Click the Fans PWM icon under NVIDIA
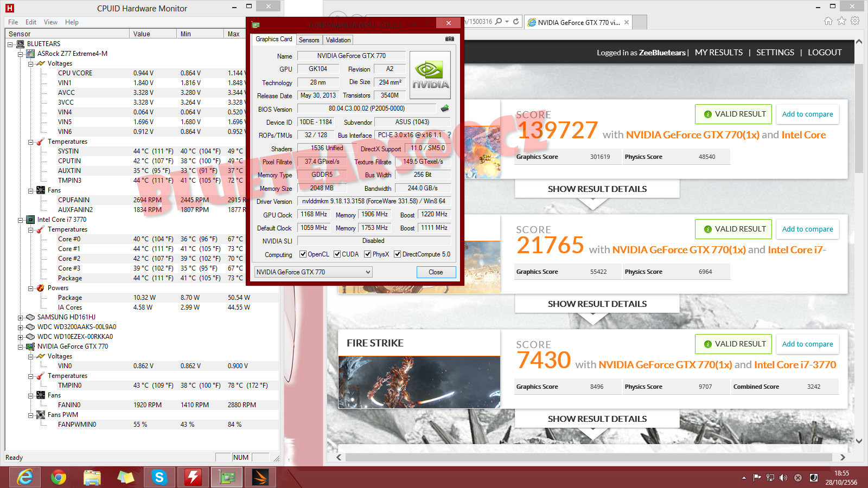The height and width of the screenshot is (488, 868). point(41,415)
